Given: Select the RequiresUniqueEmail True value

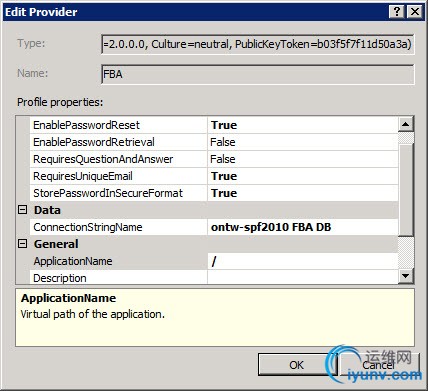Looking at the screenshot, I should point(302,176).
